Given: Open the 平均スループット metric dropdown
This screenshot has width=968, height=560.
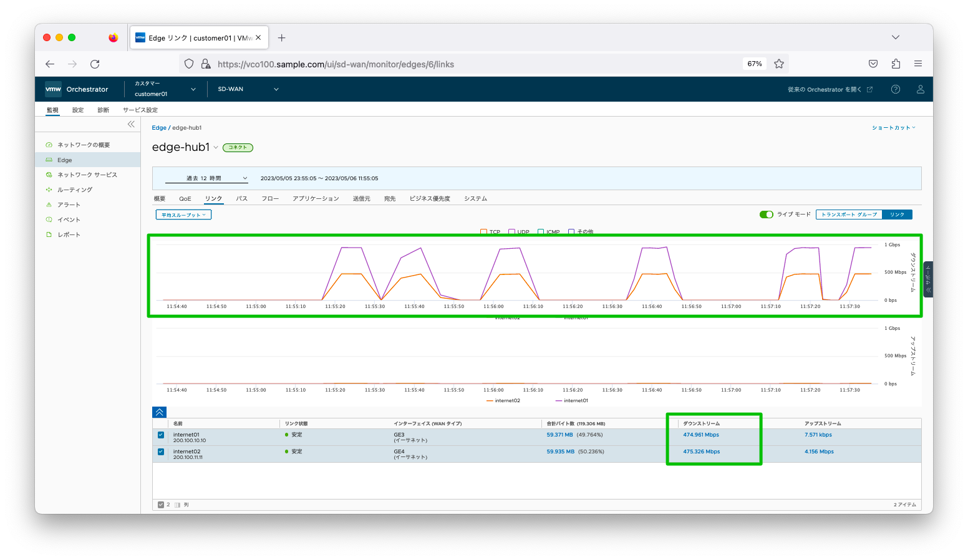Looking at the screenshot, I should [x=183, y=215].
